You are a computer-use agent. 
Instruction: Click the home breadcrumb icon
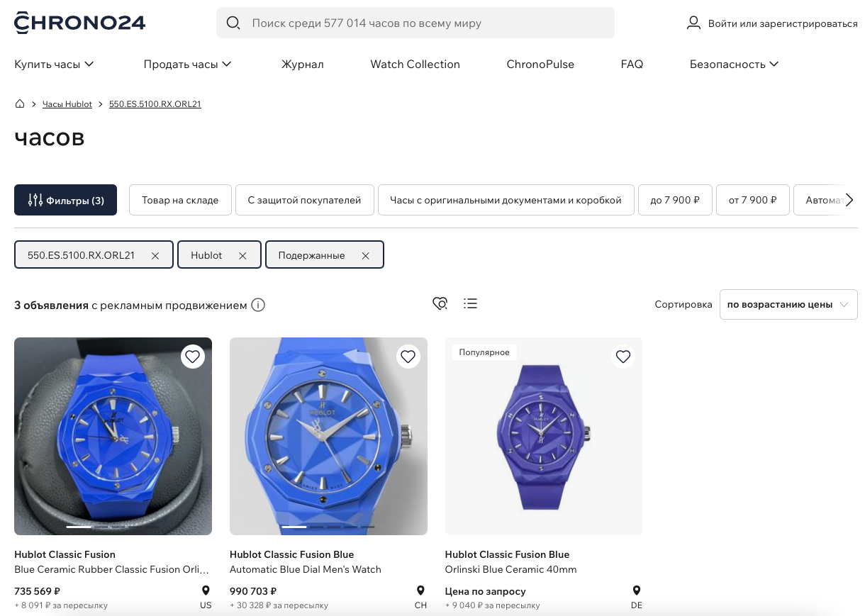coord(20,104)
